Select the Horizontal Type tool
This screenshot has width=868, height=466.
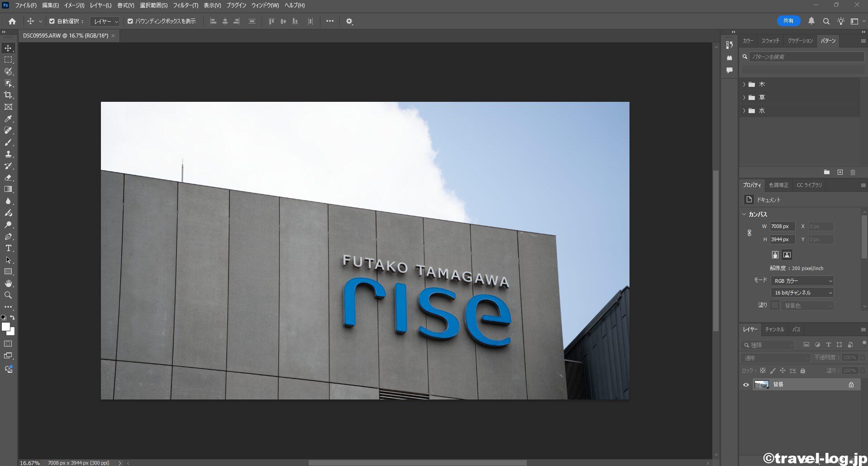pyautogui.click(x=8, y=248)
